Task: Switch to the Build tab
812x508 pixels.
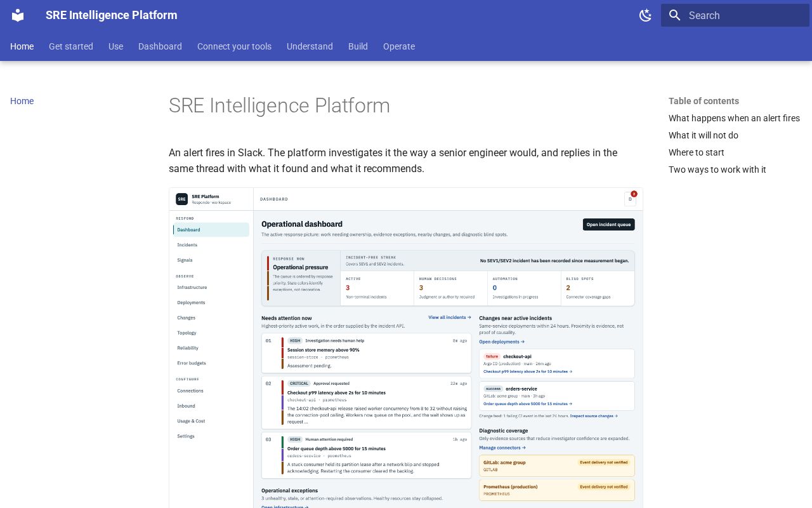Action: point(358,46)
